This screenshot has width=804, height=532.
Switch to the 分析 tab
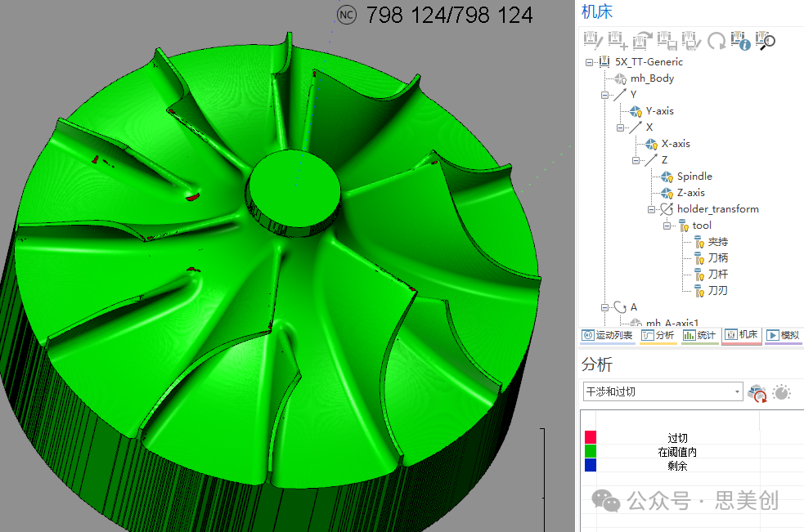tap(658, 336)
